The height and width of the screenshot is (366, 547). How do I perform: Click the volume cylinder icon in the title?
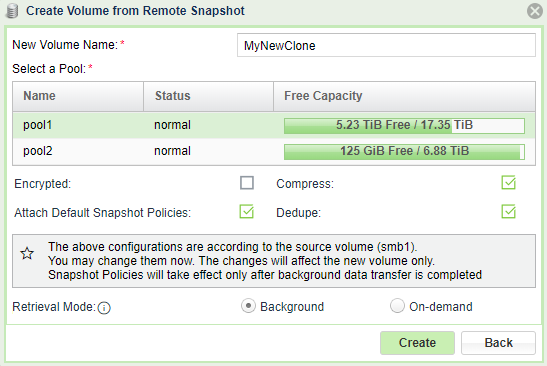12,11
